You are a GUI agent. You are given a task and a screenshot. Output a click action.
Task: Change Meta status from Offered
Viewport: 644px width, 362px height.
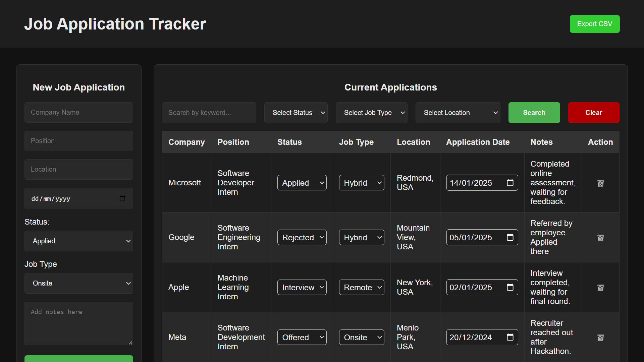click(302, 337)
